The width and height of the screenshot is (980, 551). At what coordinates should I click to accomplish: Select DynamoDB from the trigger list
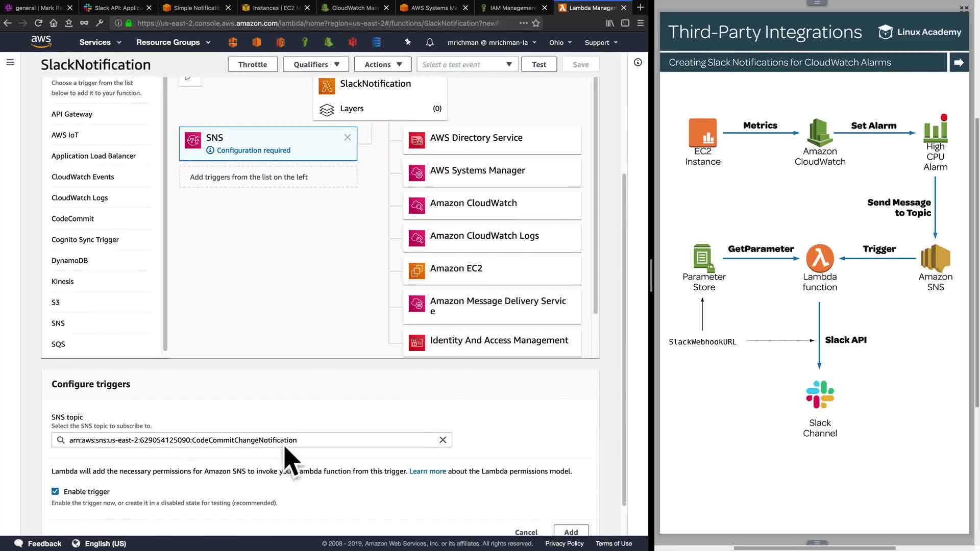(x=69, y=261)
